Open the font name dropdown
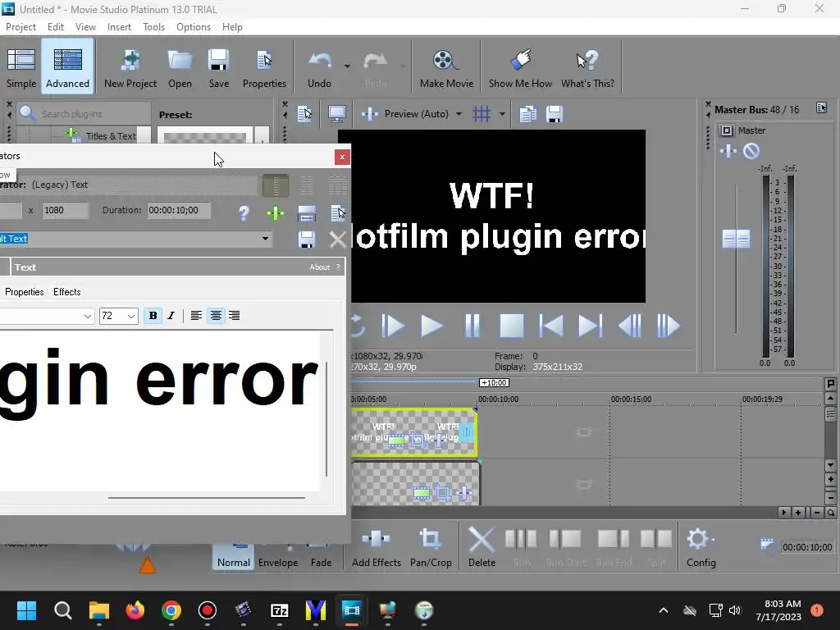 (x=87, y=316)
